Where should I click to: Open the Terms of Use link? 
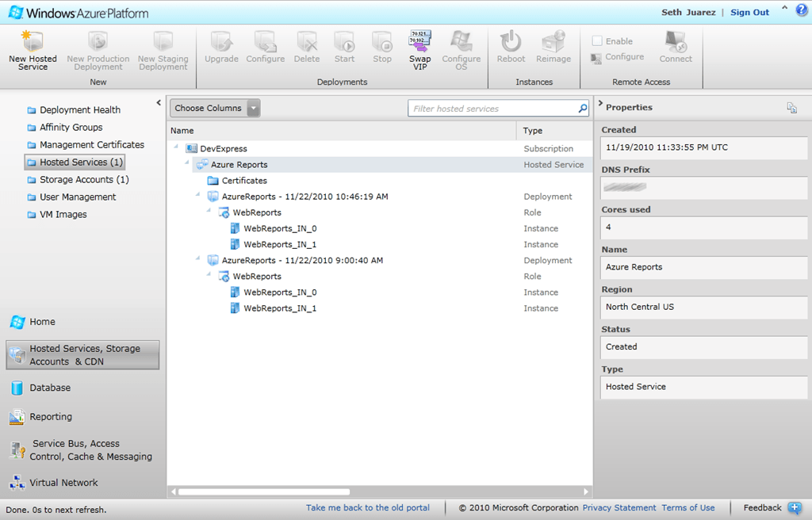pos(688,507)
